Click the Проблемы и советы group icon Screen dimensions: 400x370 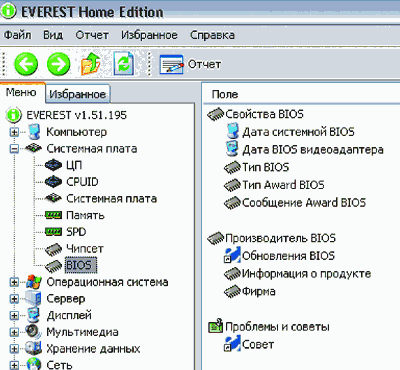(x=215, y=326)
